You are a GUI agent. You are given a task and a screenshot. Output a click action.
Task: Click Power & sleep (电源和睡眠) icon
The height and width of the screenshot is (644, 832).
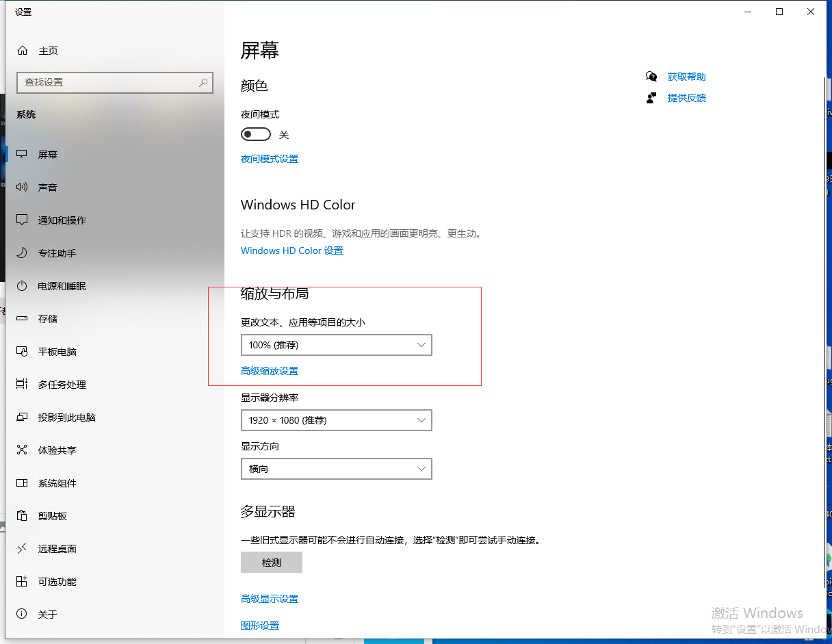pyautogui.click(x=23, y=286)
